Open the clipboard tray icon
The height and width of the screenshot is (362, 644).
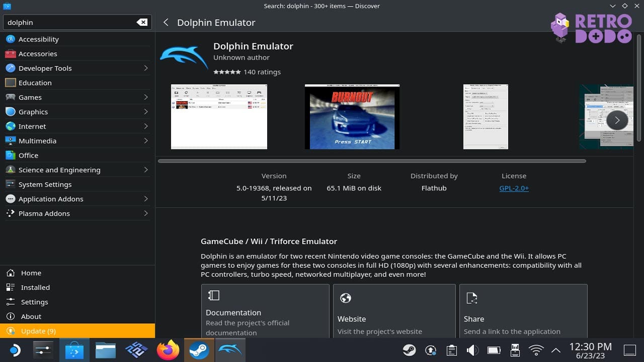(x=452, y=350)
